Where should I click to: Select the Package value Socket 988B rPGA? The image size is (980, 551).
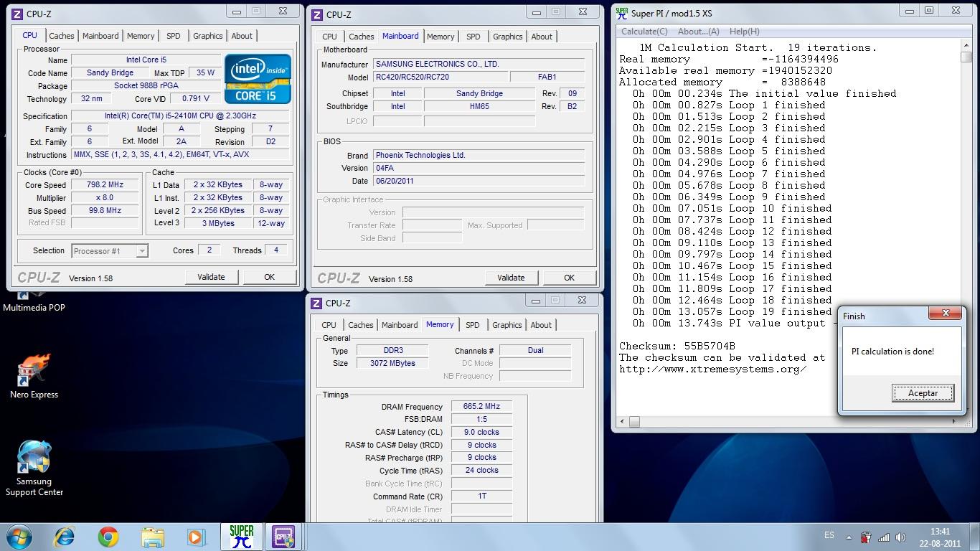[x=146, y=85]
